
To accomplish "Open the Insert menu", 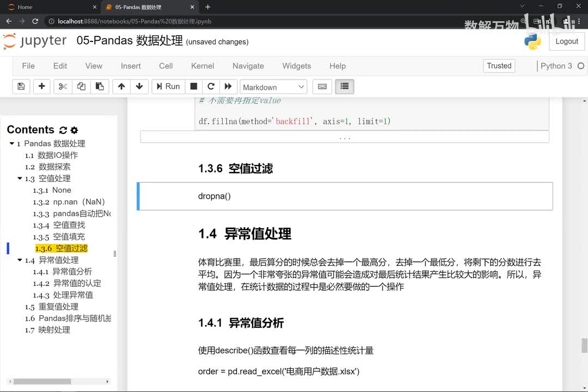I will click(x=131, y=66).
